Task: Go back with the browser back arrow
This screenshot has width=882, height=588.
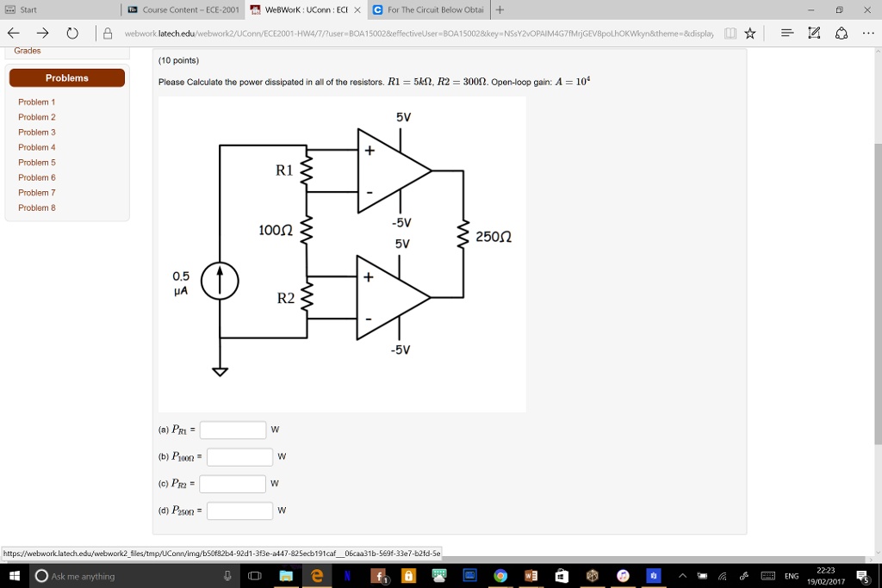Action: pyautogui.click(x=14, y=34)
